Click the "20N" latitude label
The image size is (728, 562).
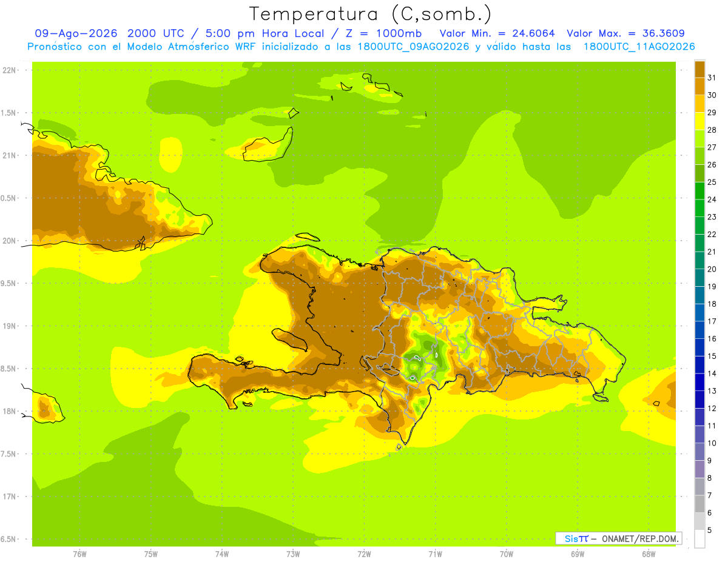8,241
